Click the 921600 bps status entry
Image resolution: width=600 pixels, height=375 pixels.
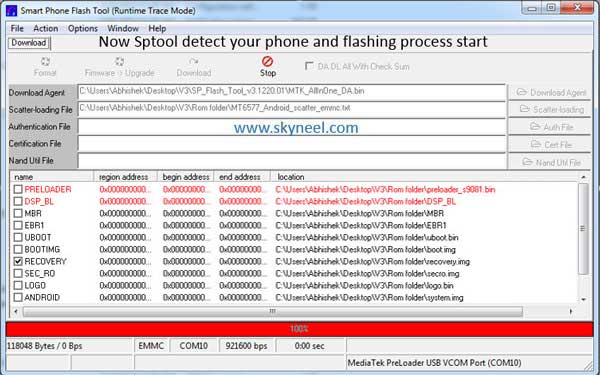[x=246, y=346]
